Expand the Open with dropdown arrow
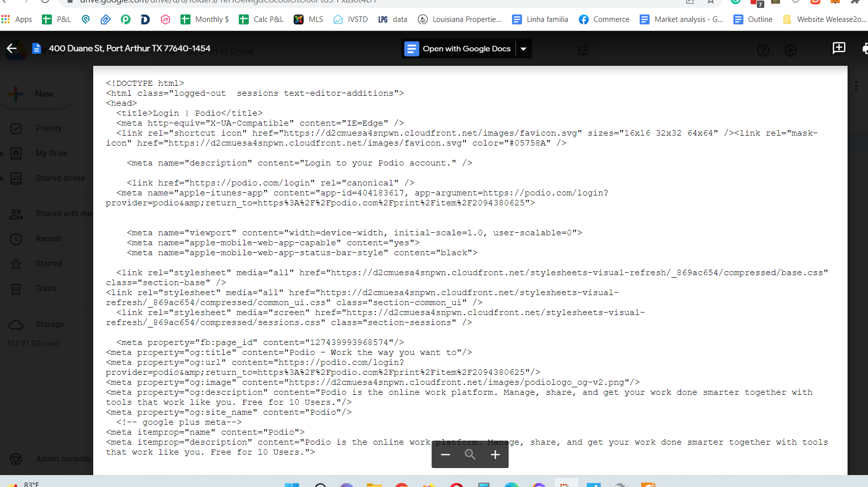The width and height of the screenshot is (868, 487). click(523, 49)
